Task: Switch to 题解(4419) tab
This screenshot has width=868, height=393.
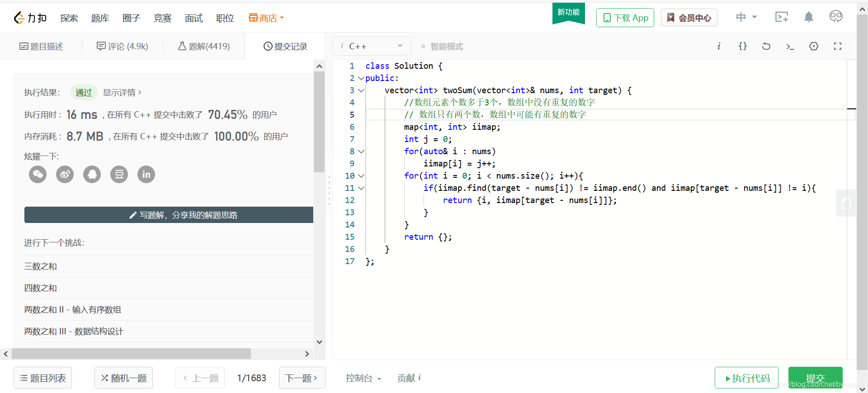Action: coord(204,46)
